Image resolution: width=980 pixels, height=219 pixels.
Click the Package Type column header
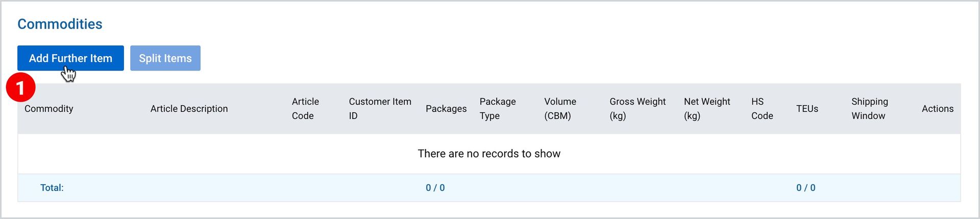coord(498,109)
